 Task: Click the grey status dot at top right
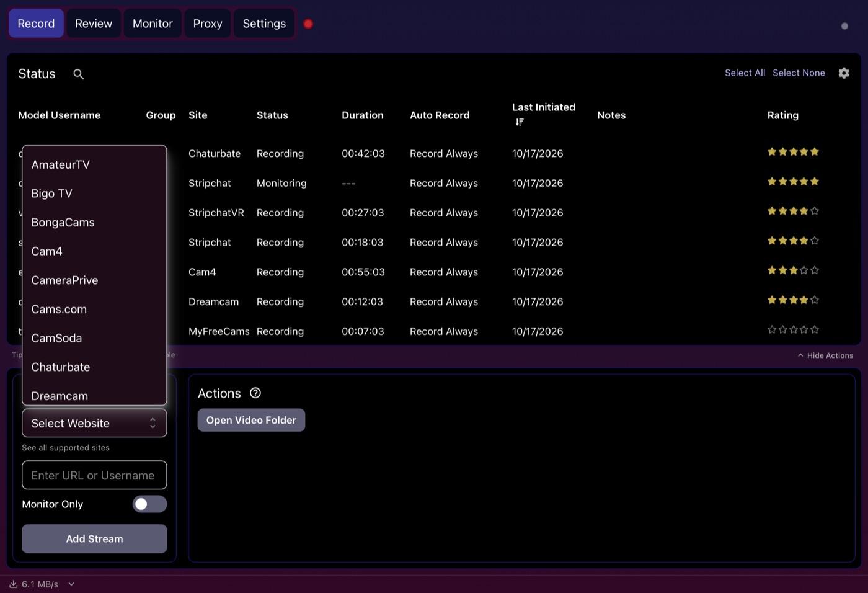click(x=844, y=26)
